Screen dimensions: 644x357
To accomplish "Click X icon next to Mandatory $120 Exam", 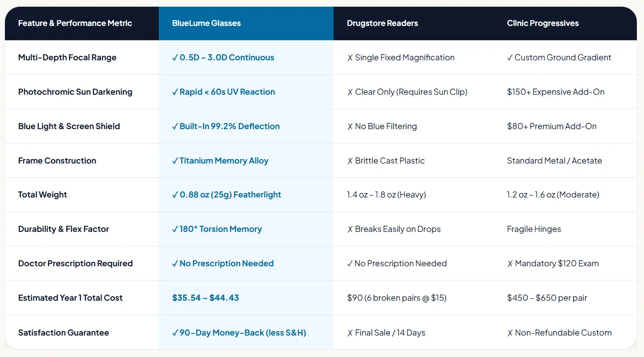I will pos(510,264).
